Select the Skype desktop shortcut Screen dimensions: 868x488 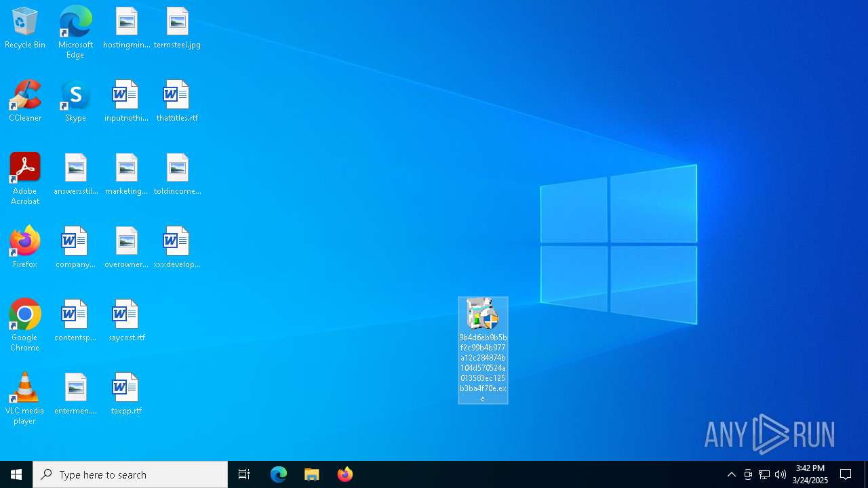pos(75,102)
